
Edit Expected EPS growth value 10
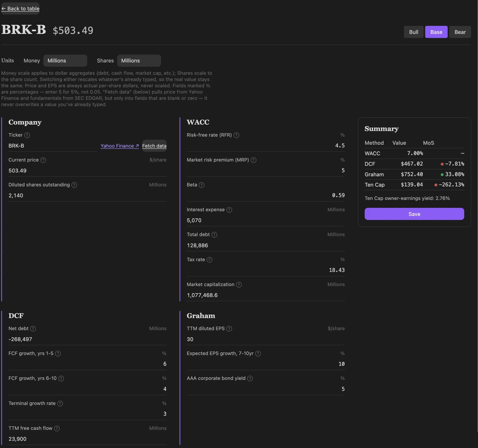click(266, 364)
